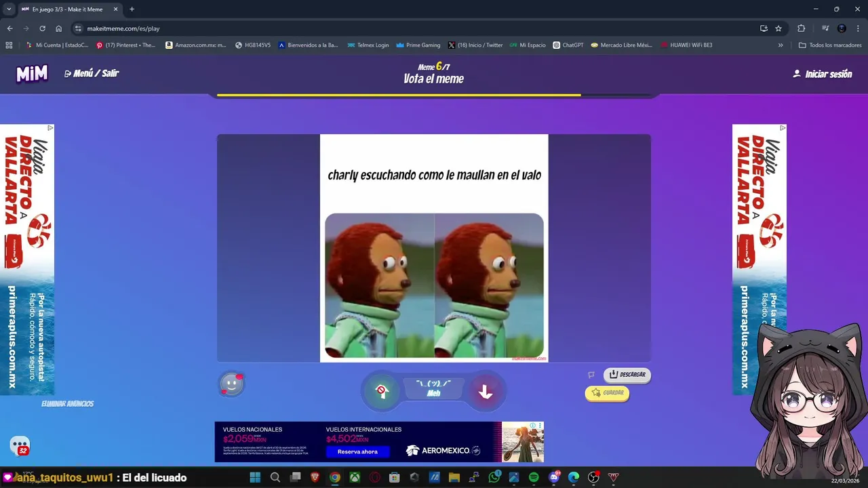The height and width of the screenshot is (488, 868).
Task: Open Discord on taskbar
Action: click(x=553, y=477)
